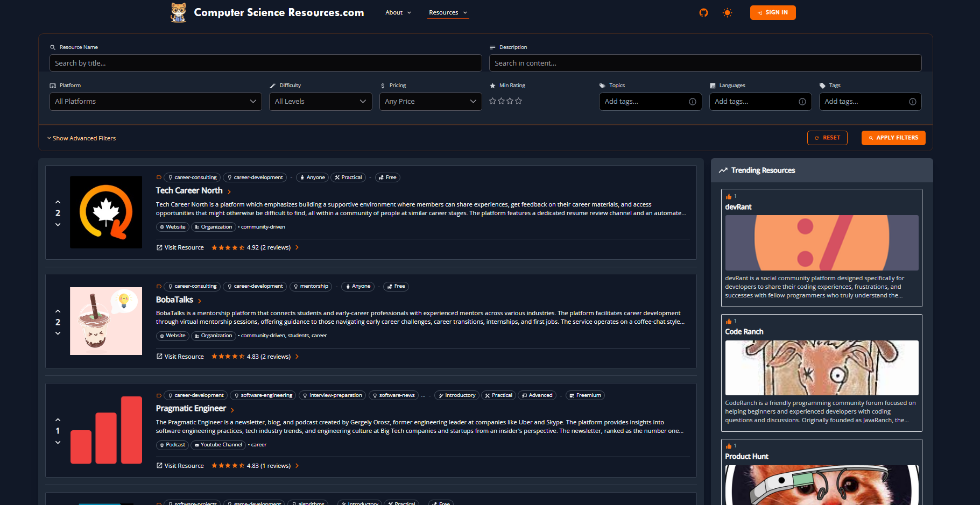
Task: Set minimum rating to three stars
Action: pyautogui.click(x=510, y=101)
